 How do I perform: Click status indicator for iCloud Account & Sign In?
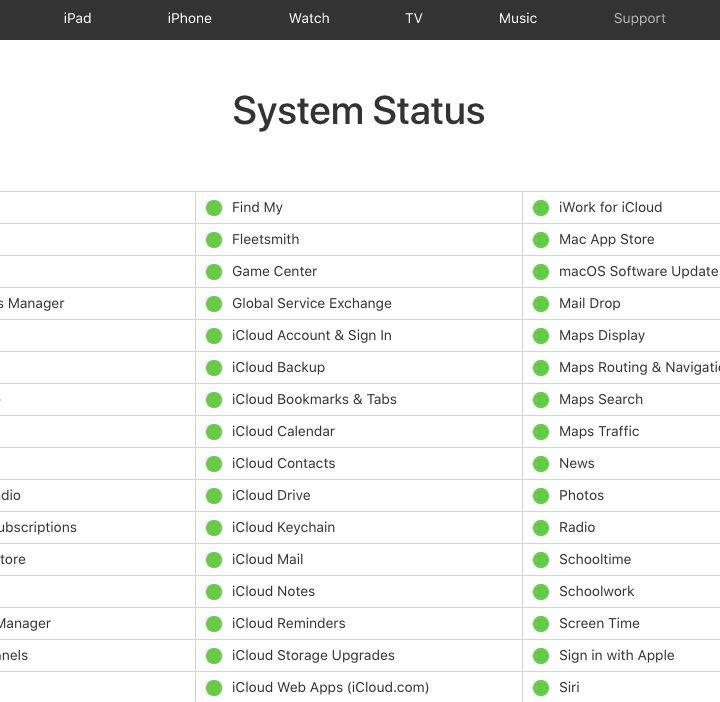(214, 336)
